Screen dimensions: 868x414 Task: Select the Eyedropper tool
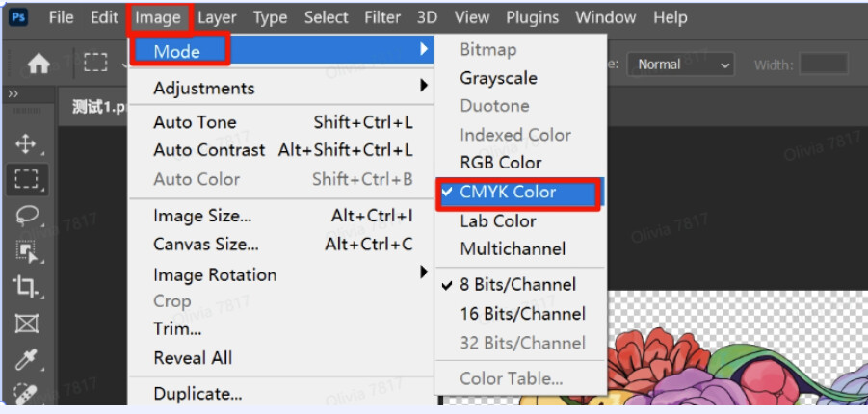pyautogui.click(x=26, y=360)
